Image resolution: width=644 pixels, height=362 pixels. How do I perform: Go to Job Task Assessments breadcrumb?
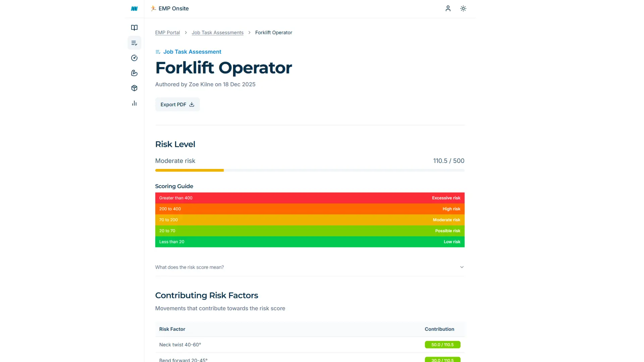[217, 33]
